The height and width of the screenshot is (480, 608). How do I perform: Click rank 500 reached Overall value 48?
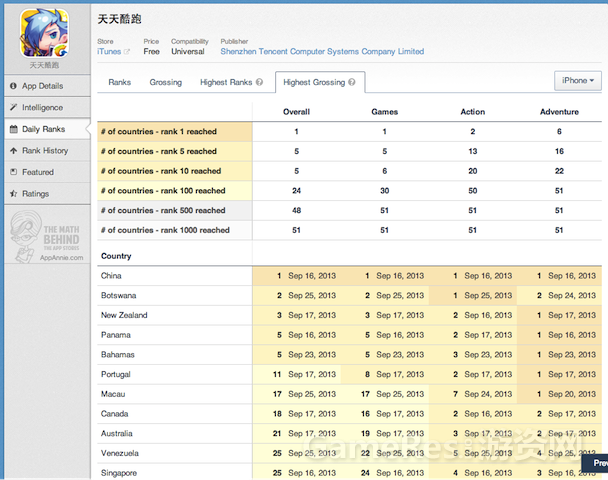pos(297,211)
